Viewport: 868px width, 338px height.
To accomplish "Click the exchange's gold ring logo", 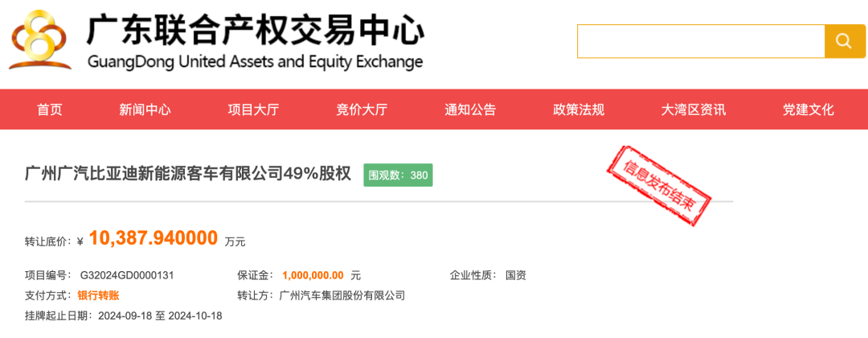I will pyautogui.click(x=41, y=42).
